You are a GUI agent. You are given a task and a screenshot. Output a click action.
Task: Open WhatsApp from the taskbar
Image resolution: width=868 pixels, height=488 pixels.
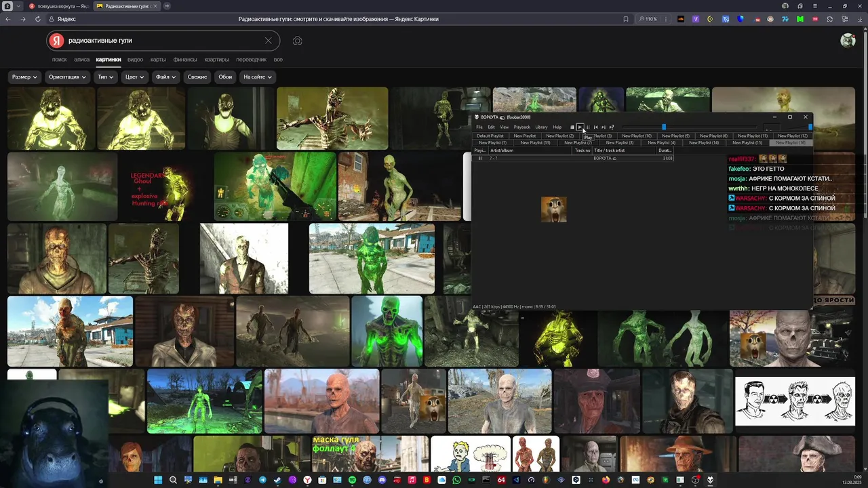(x=456, y=480)
